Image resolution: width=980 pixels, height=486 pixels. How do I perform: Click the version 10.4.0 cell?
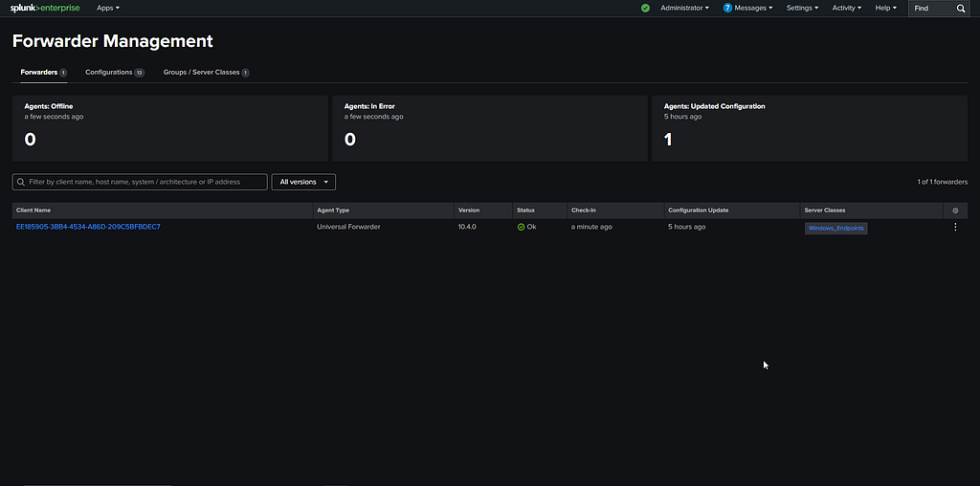[467, 227]
